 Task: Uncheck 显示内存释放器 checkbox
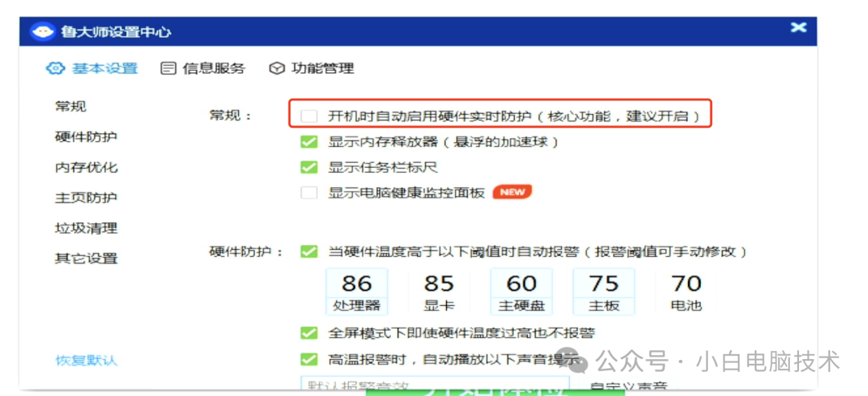pos(309,141)
